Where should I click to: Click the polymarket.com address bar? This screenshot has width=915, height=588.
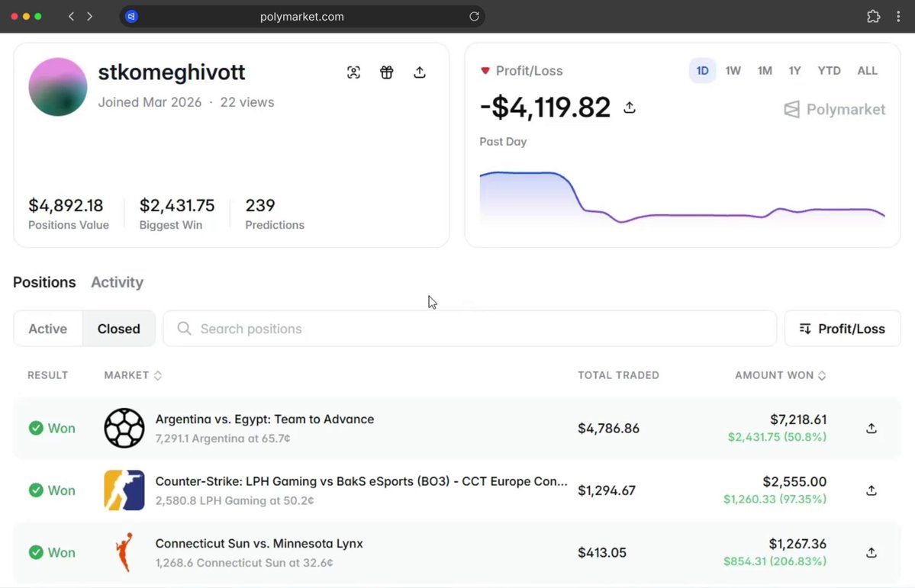point(301,16)
